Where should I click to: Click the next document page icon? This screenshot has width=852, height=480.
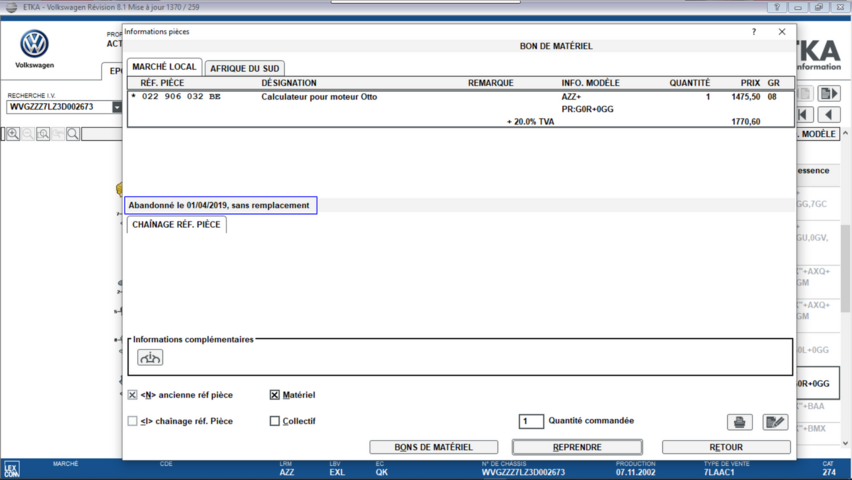(x=829, y=94)
